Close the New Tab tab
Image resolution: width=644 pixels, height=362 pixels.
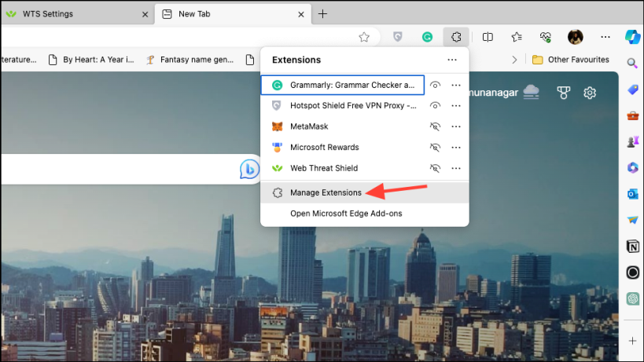coord(301,14)
